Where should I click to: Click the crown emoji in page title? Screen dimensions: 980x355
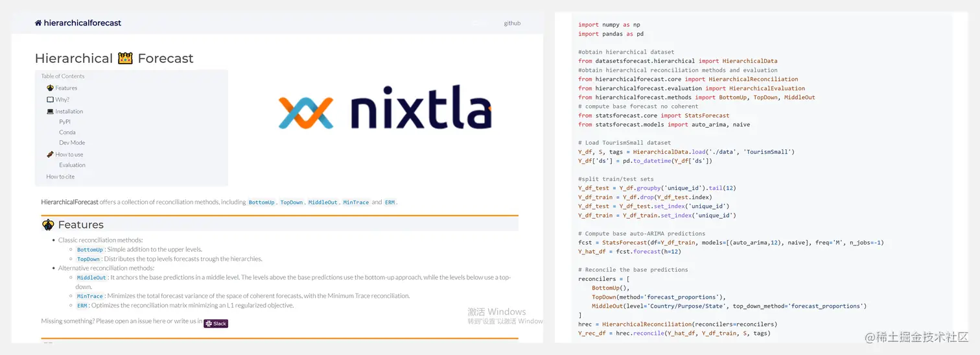[x=125, y=58]
